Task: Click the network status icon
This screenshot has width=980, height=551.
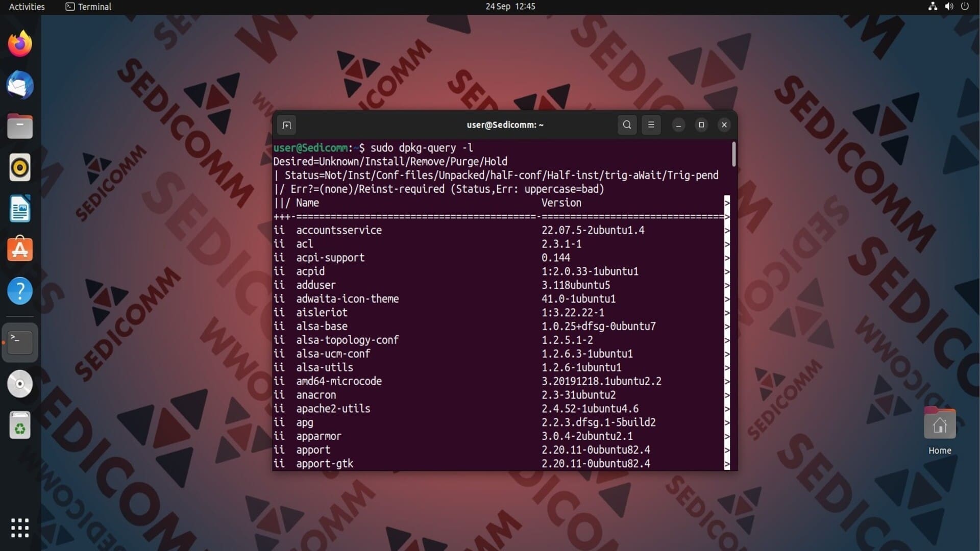Action: pos(933,7)
